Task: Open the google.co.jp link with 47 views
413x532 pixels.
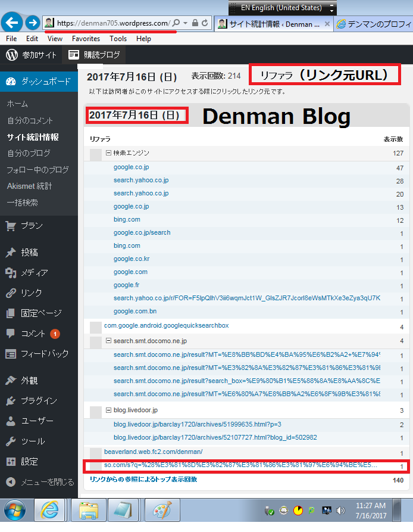Action: point(131,167)
